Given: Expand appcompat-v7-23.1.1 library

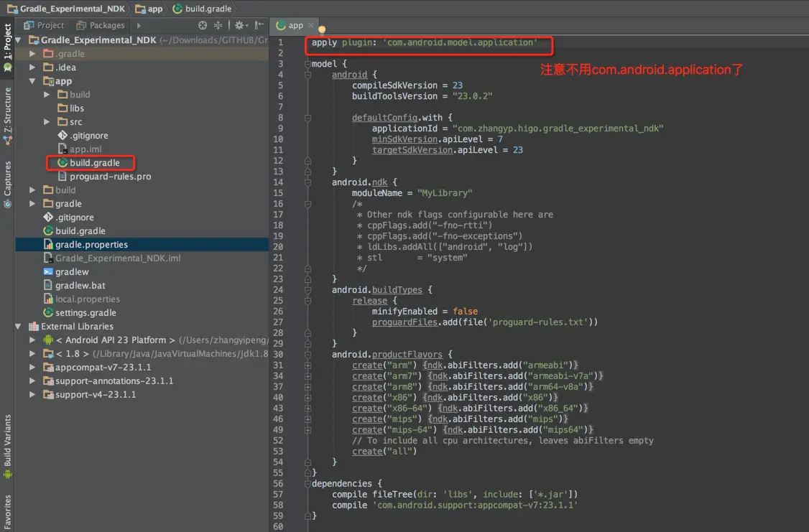Looking at the screenshot, I should click(x=32, y=367).
